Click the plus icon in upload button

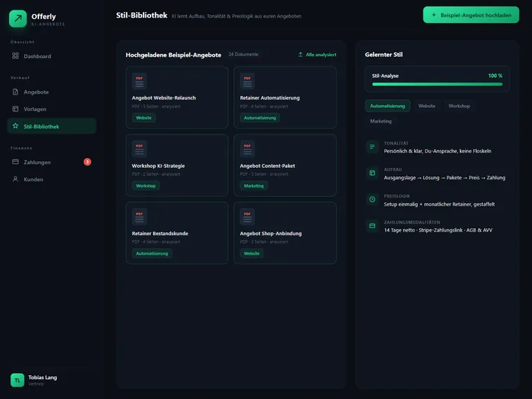433,15
